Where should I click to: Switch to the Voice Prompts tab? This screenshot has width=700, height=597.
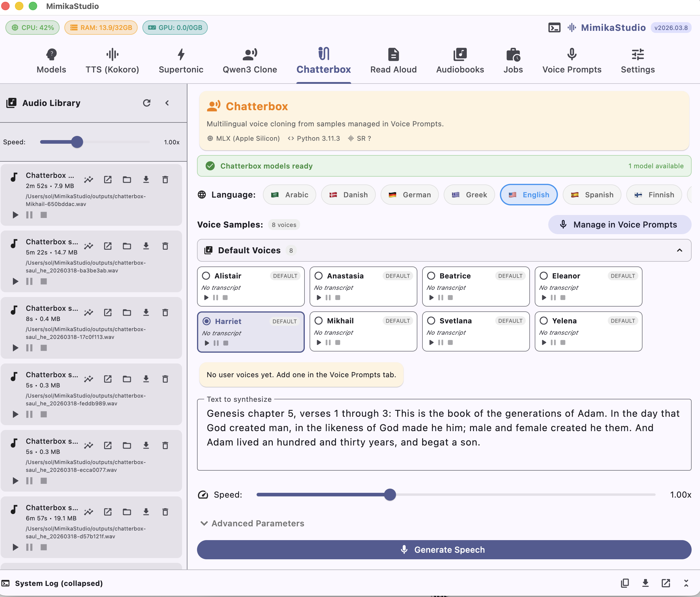[572, 61]
